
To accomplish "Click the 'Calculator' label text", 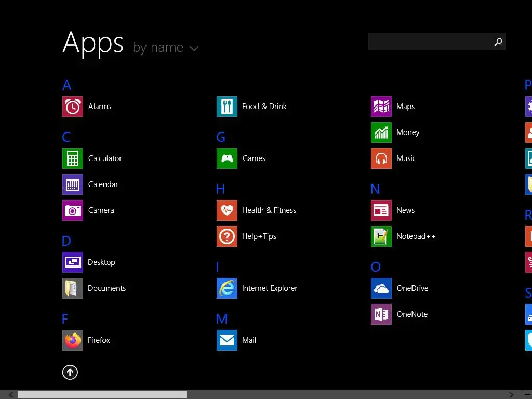I will click(x=105, y=158).
